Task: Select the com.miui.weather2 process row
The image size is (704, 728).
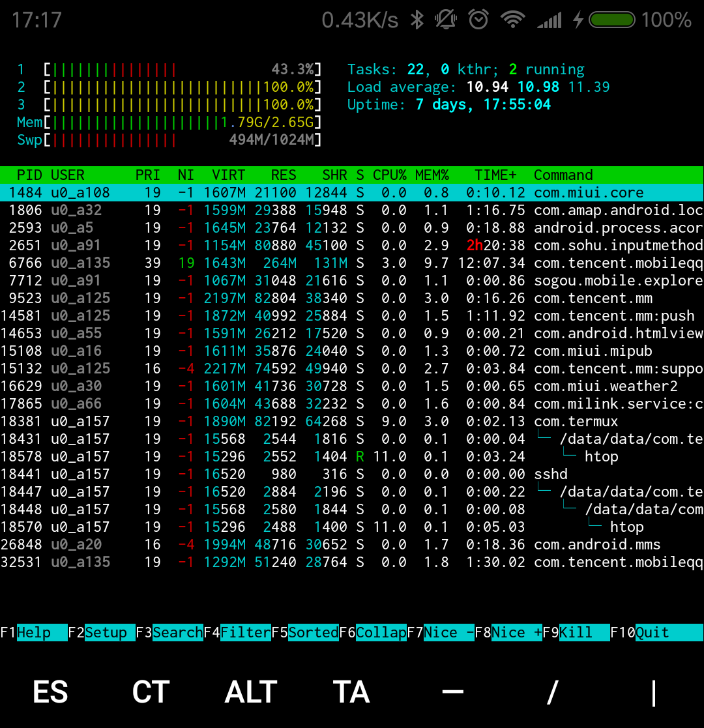Action: (x=352, y=386)
